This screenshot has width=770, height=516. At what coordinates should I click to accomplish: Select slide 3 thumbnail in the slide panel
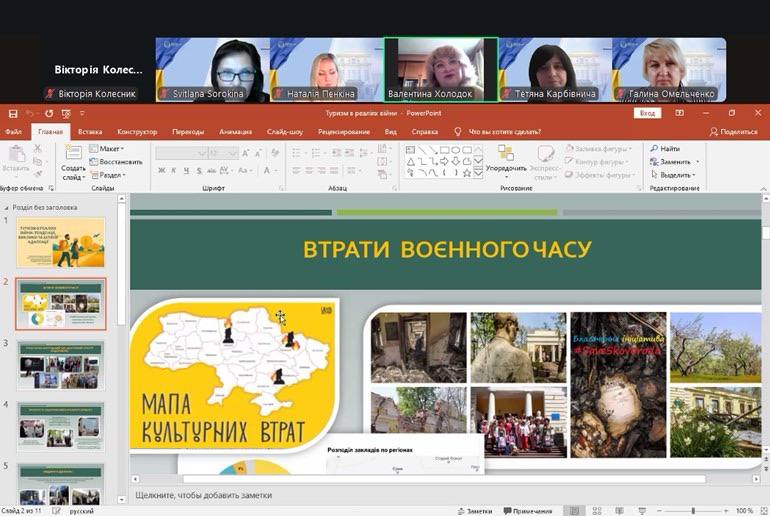pos(60,365)
